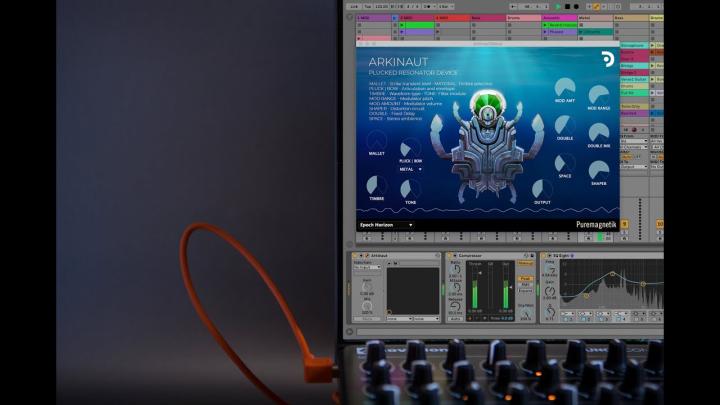Turn the MOD AMT knob

click(564, 88)
